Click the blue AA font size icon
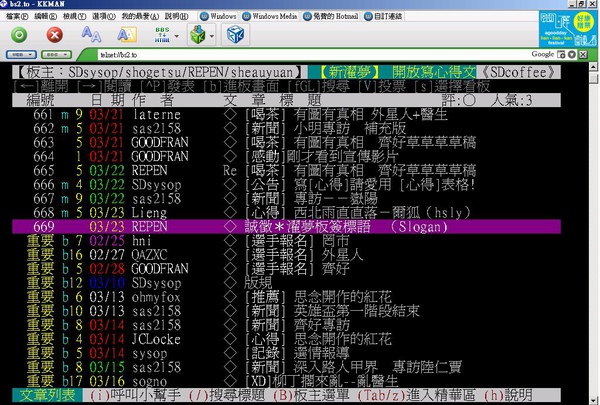 pyautogui.click(x=91, y=34)
